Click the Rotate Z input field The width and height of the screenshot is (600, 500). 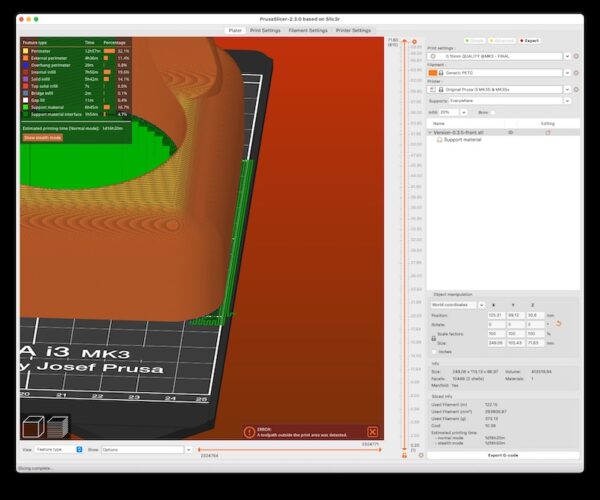pos(535,324)
